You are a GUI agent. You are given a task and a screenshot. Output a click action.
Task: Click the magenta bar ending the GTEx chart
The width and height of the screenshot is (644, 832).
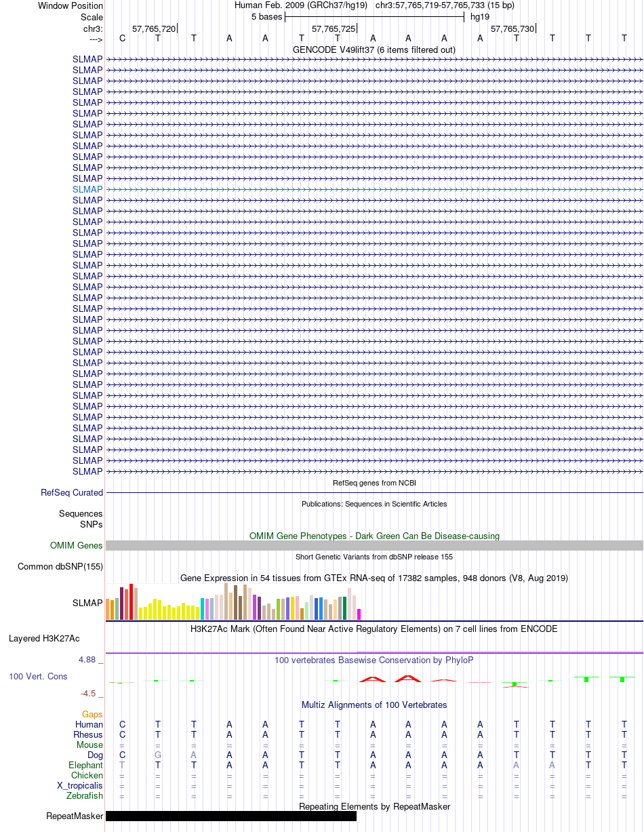coord(359,614)
